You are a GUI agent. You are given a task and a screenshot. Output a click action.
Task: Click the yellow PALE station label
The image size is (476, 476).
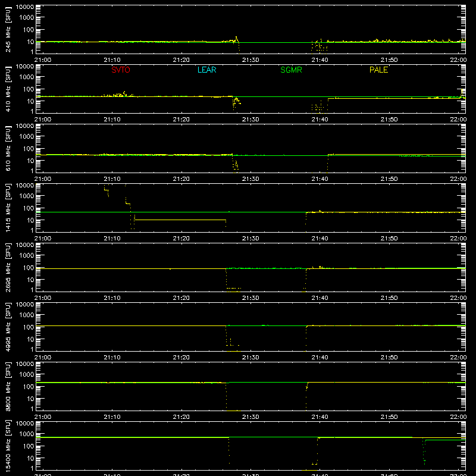click(378, 70)
